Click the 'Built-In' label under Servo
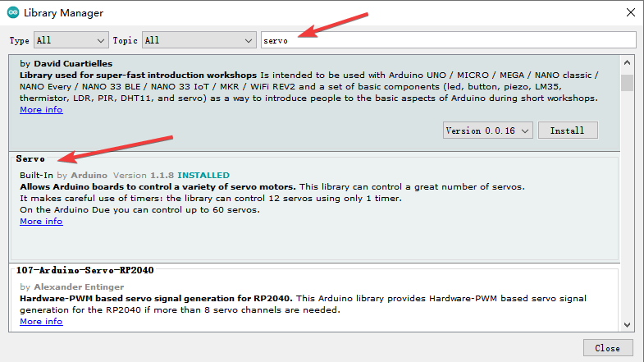Viewport: 644px width, 362px height. coord(37,175)
